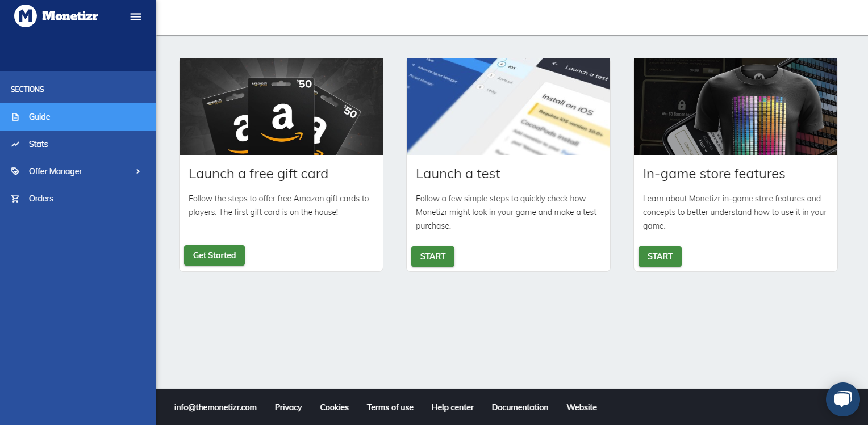
Task: Click the Guide document icon
Action: (x=15, y=117)
